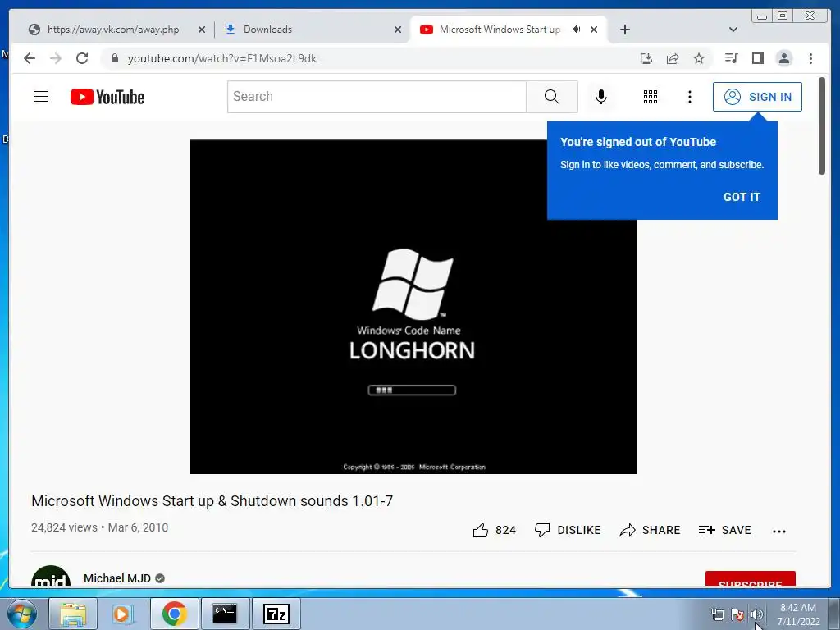This screenshot has height=630, width=840.
Task: Click the install app icon in address bar
Action: coord(646,58)
